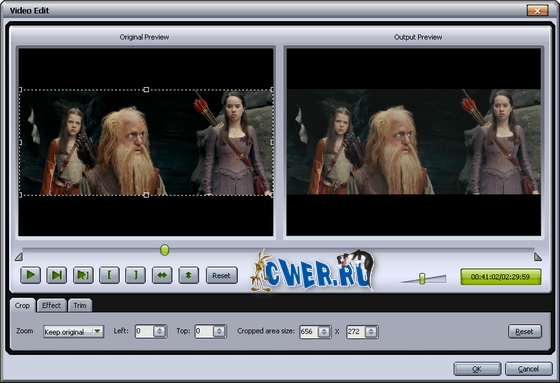Click the green seek slider knob
The height and width of the screenshot is (383, 560).
tap(164, 250)
